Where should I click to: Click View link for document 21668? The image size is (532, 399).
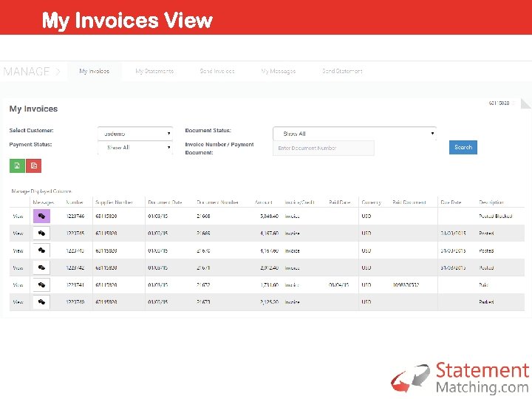point(18,216)
